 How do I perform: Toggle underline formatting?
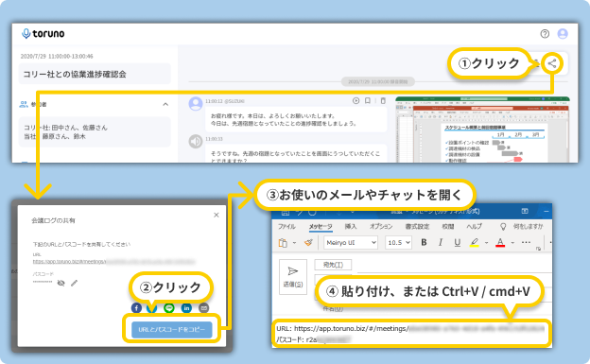click(458, 242)
